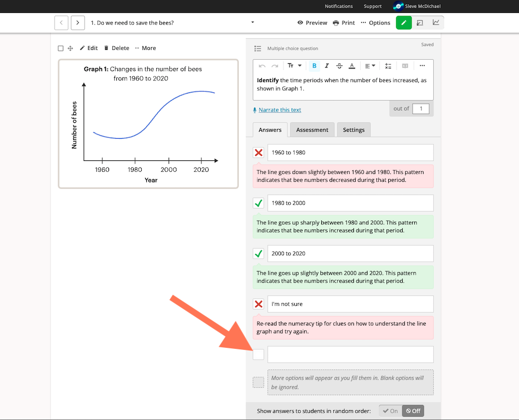Viewport: 519px width, 420px height.
Task: Switch to the Assessment tab
Action: (312, 130)
